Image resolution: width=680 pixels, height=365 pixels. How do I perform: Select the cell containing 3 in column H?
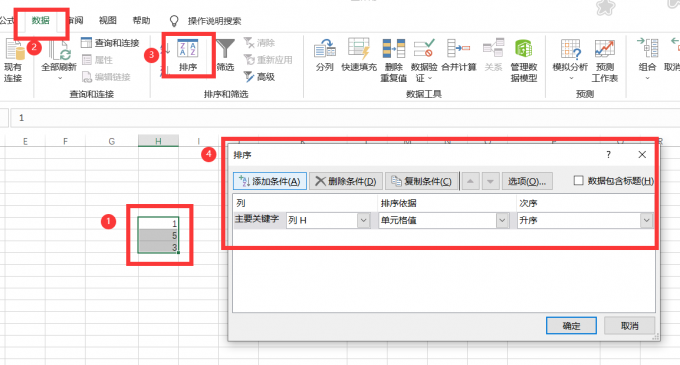click(x=158, y=247)
